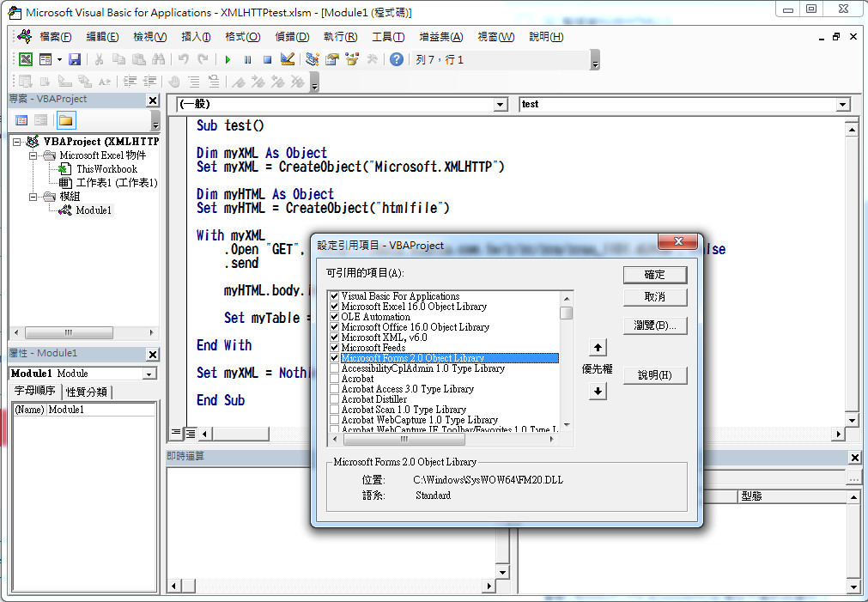Open the 偵錯(D) menu
This screenshot has height=602, width=868.
(x=292, y=37)
